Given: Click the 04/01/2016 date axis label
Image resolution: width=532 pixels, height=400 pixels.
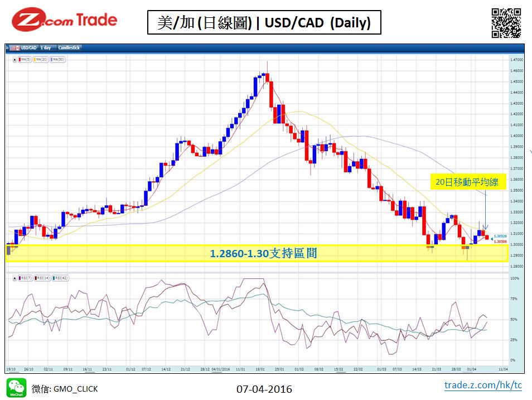Looking at the screenshot, I should point(221,369).
